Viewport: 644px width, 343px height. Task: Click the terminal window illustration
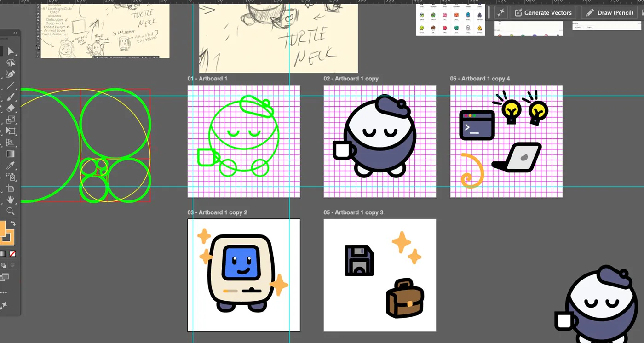pos(477,125)
